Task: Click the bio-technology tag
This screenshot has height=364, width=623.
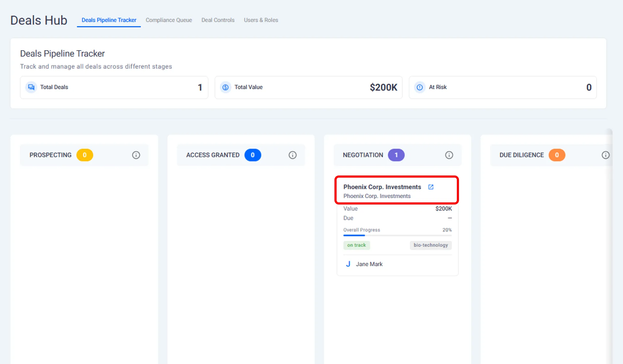Action: click(x=431, y=245)
